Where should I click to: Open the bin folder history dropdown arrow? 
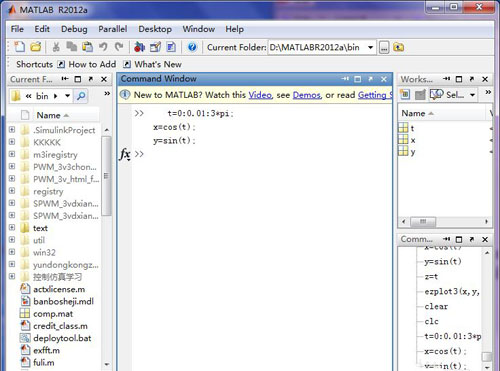point(67,96)
